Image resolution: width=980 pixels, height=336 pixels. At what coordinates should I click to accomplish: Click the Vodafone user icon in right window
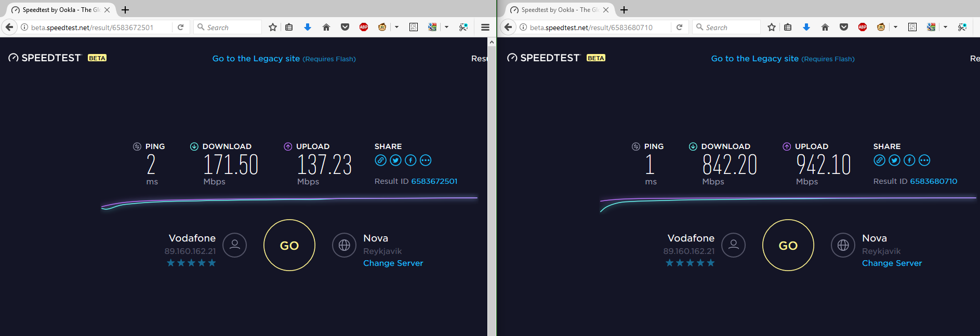pos(734,245)
